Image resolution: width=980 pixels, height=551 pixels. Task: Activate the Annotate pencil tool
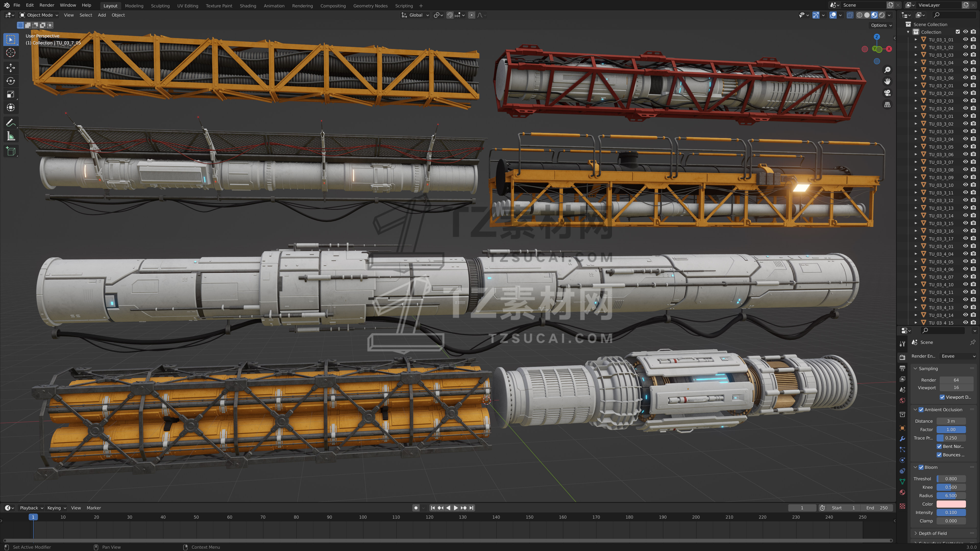click(11, 123)
